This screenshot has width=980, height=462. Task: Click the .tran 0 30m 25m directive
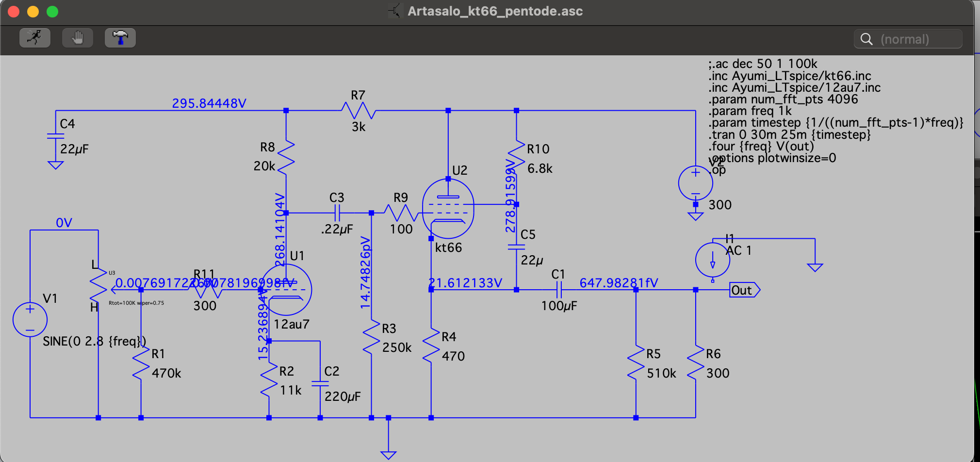coord(789,134)
